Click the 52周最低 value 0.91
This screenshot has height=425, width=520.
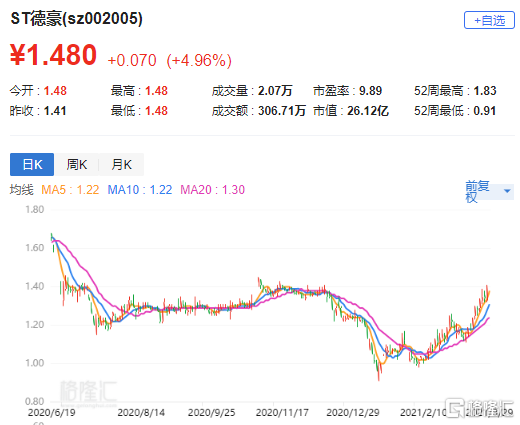[485, 111]
